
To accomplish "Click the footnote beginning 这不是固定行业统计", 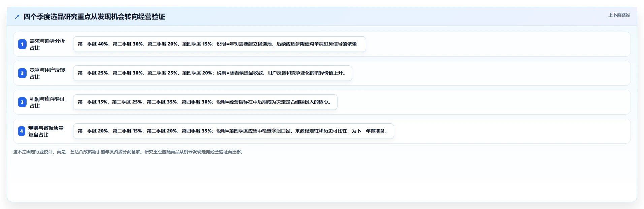I will pyautogui.click(x=129, y=152).
